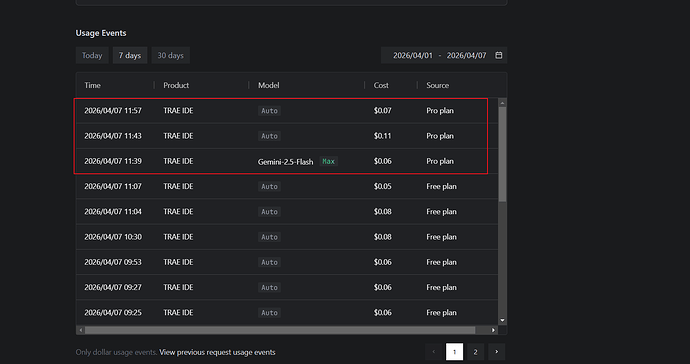The height and width of the screenshot is (364, 690).
Task: Click the vertical scrollbar thumb in table
Action: [502, 154]
